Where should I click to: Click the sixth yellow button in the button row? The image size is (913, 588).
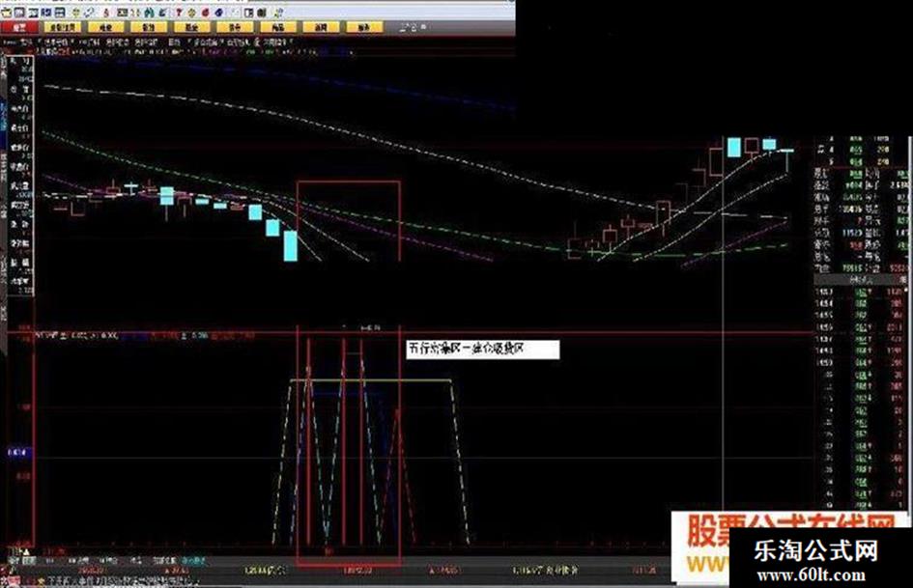click(278, 27)
